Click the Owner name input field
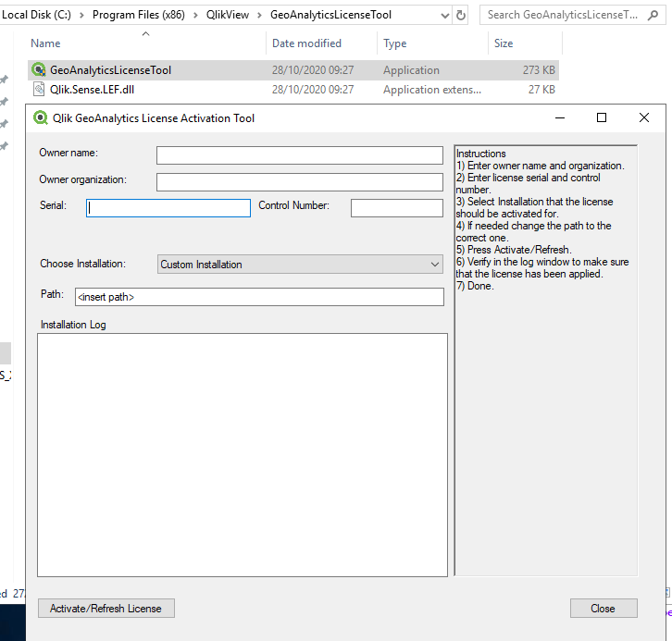The image size is (672, 641). point(300,155)
